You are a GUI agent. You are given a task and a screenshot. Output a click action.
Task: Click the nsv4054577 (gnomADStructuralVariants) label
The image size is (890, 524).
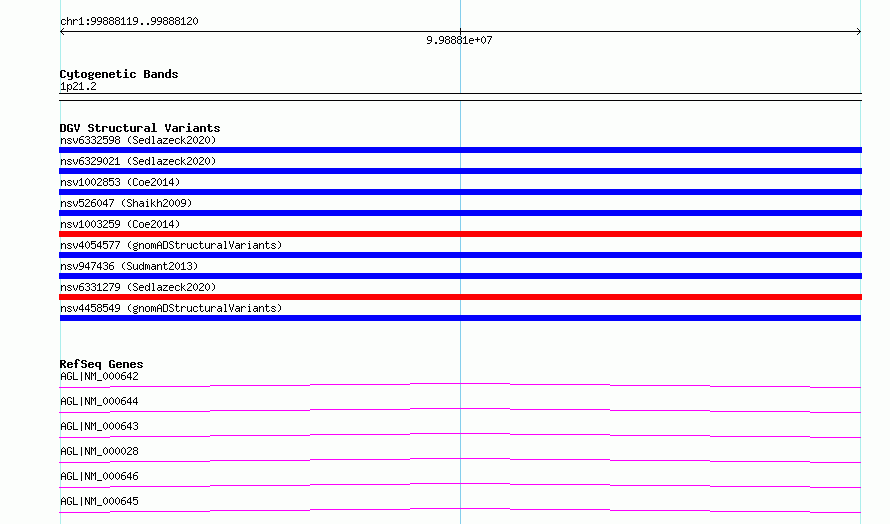[x=171, y=245]
